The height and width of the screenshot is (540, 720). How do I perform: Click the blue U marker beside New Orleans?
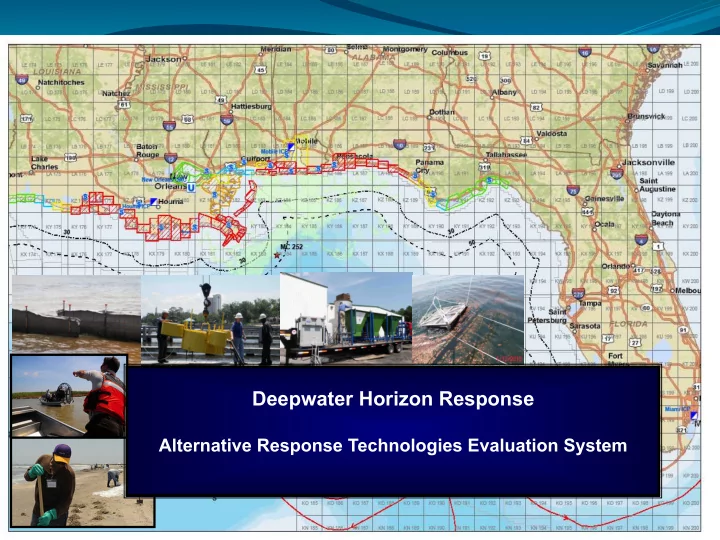pyautogui.click(x=191, y=187)
